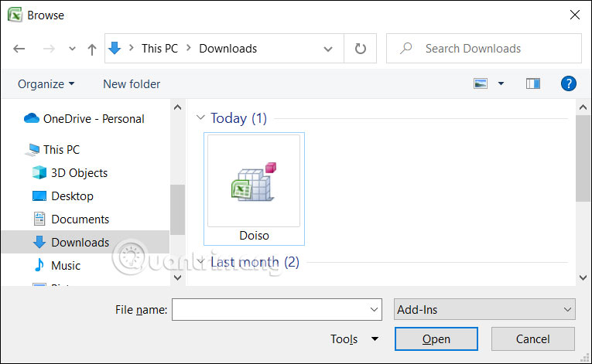Open the Tools menu

click(354, 339)
